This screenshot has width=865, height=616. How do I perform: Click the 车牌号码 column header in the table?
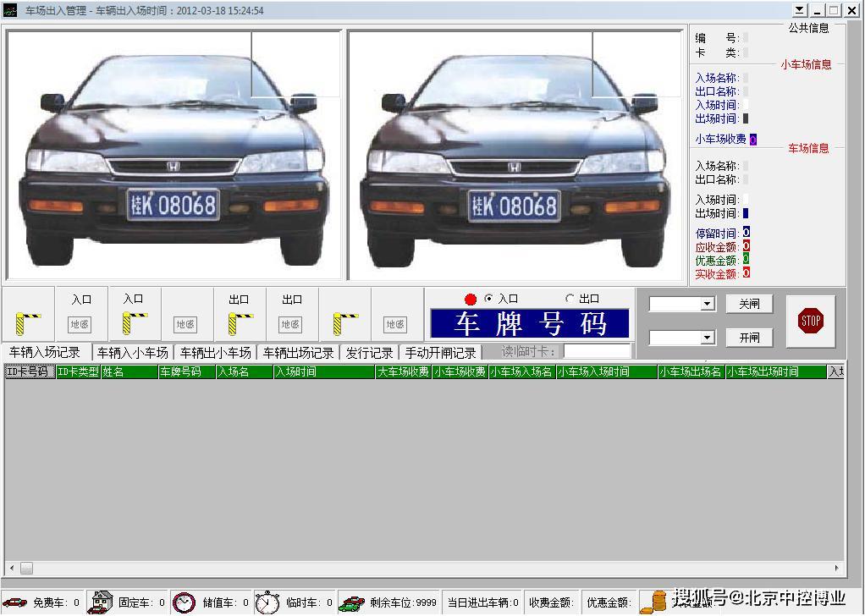187,371
